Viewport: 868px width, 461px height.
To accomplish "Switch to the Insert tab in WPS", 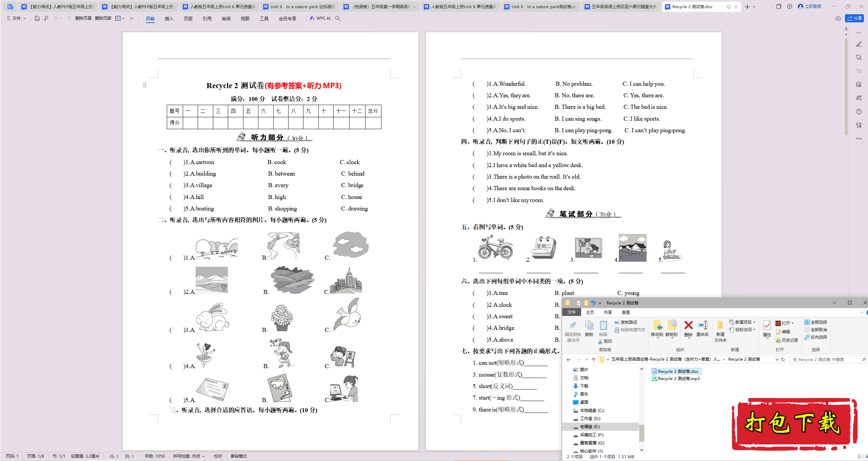I will 169,19.
